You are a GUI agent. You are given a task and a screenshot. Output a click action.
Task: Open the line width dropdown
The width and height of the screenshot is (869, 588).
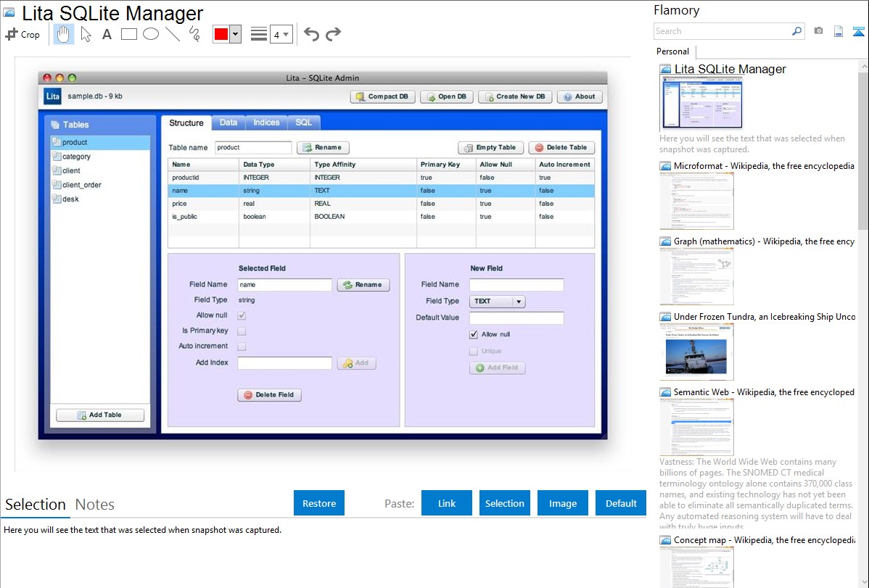point(281,34)
